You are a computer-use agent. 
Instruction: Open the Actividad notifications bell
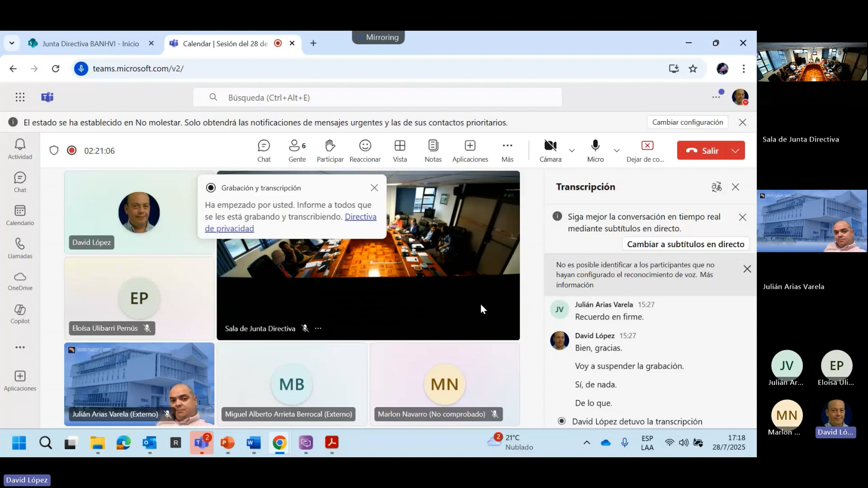coord(20,149)
